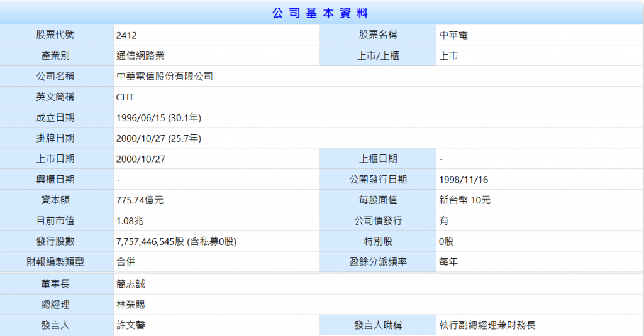The image size is (644, 336).
Task: Click the 公開發行日期 label cell
Action: coord(378,179)
